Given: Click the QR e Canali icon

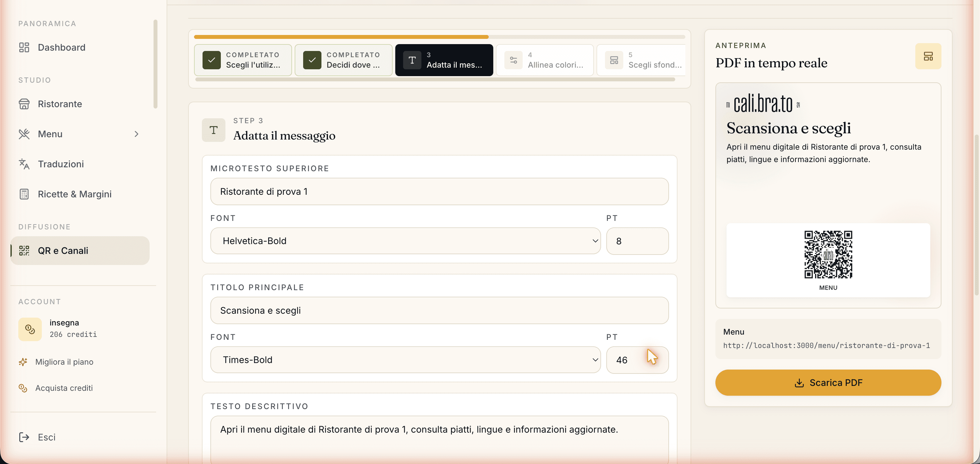Looking at the screenshot, I should coord(24,250).
